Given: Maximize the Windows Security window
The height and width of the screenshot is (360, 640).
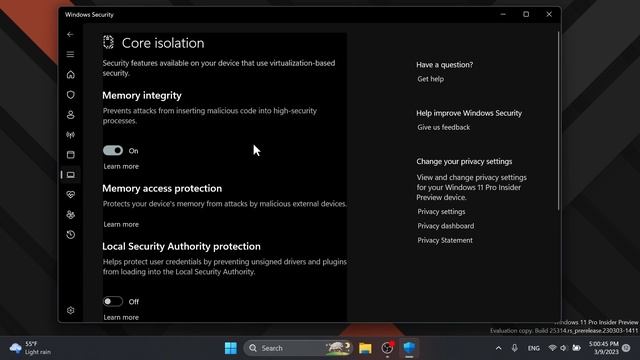Looking at the screenshot, I should tap(526, 14).
